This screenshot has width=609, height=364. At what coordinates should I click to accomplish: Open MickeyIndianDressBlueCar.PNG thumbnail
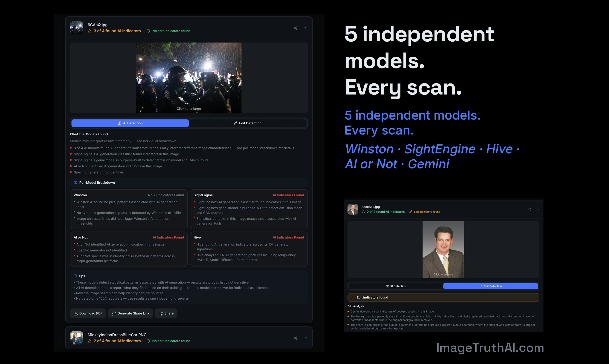point(77,338)
